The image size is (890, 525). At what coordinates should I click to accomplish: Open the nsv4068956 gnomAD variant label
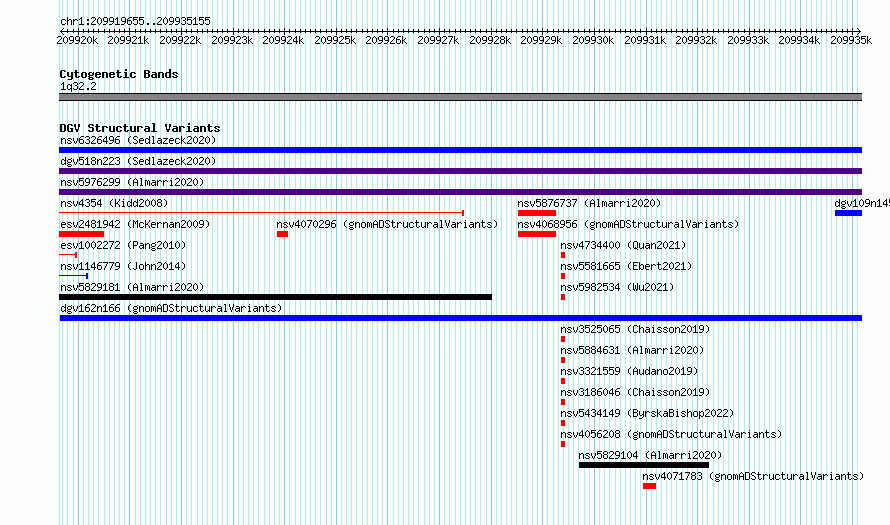[628, 224]
